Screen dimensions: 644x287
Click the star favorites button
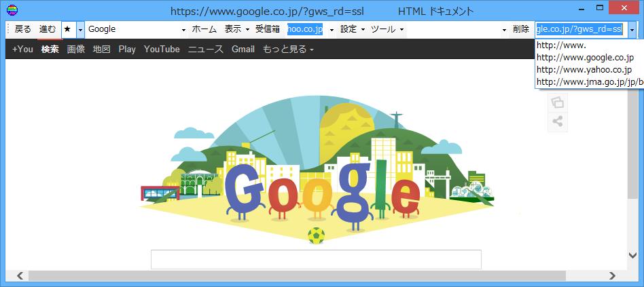(67, 30)
